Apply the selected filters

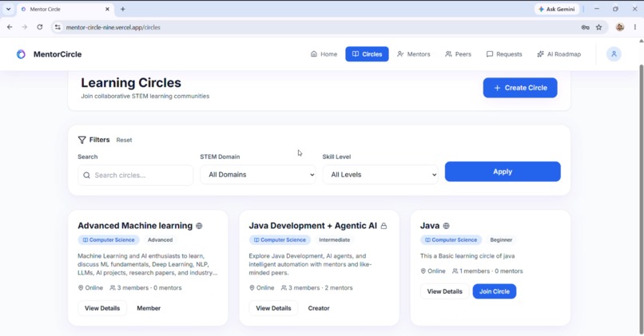(503, 172)
